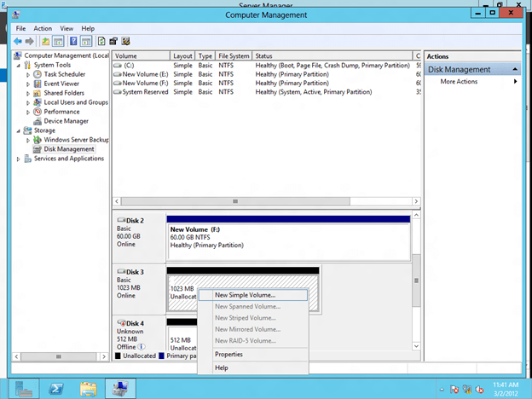Click the black Unallocated legend swatch
This screenshot has height=399, width=532.
[118, 356]
